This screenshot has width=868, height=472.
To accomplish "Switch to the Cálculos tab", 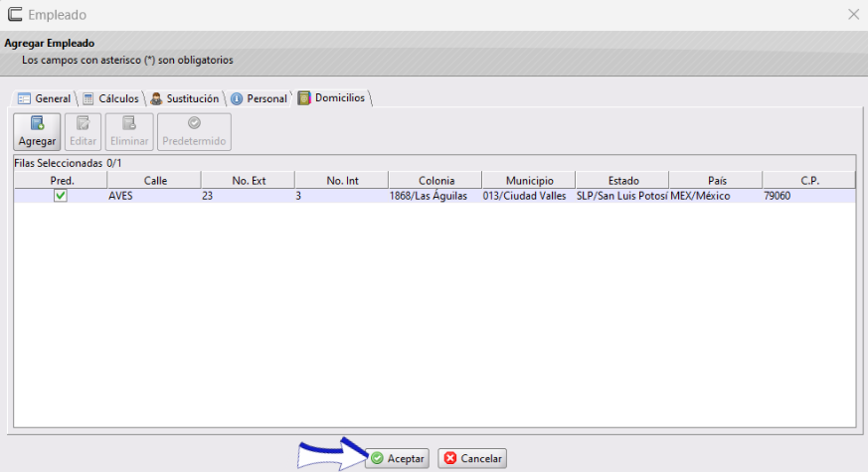I will 111,98.
